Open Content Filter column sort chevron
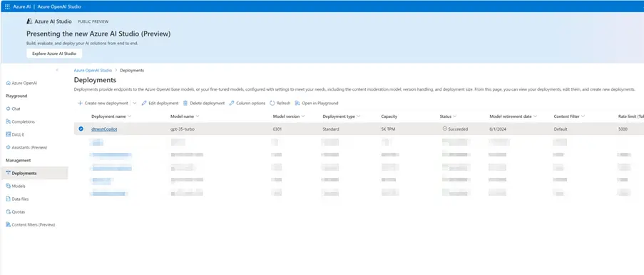The height and width of the screenshot is (275, 644). coord(583,116)
